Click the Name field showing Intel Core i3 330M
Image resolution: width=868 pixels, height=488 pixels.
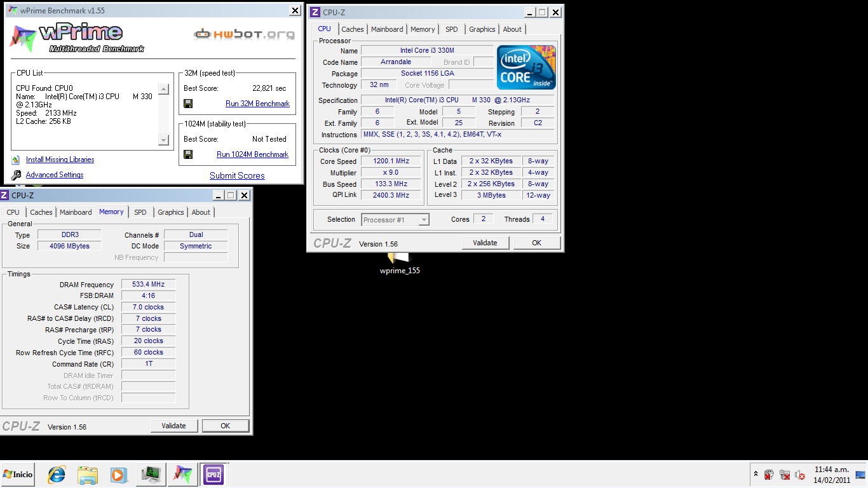[x=427, y=51]
